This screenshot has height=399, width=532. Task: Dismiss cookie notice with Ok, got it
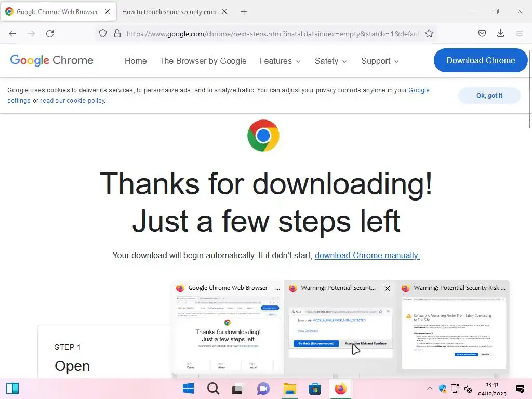(489, 96)
